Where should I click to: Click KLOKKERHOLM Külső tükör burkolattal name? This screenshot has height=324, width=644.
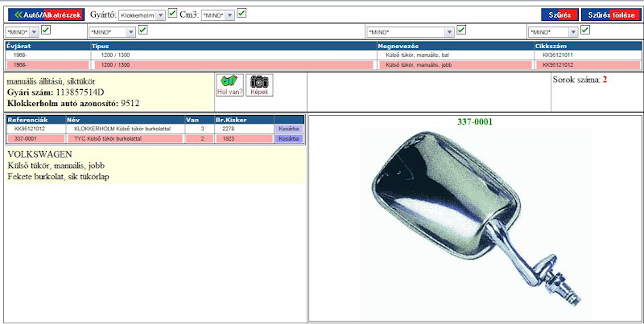[x=122, y=129]
